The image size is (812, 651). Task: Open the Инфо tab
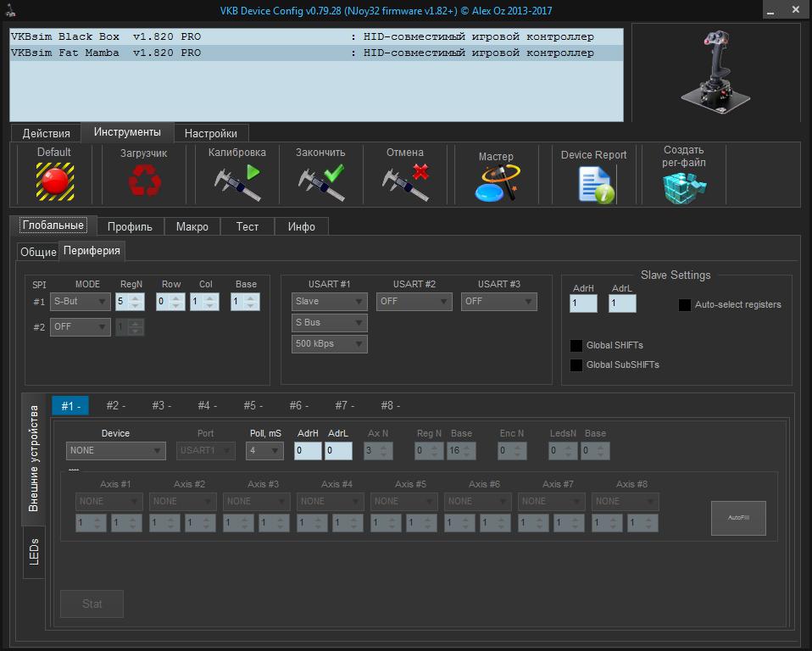pos(302,226)
